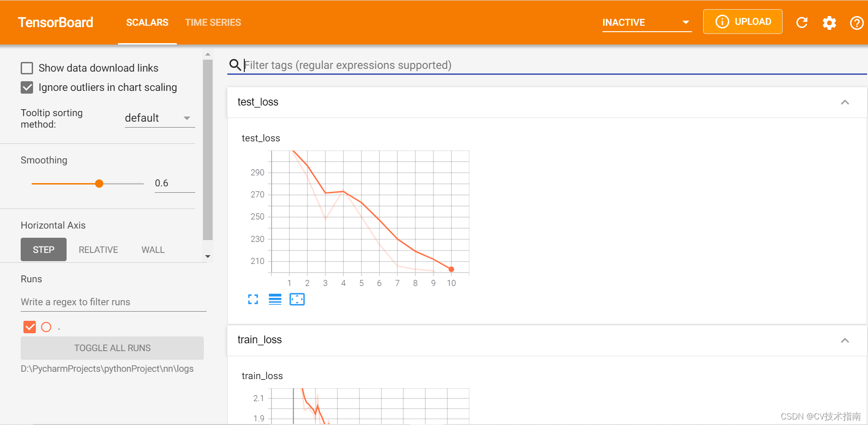Click the TOGGLE ALL RUNS button
The image size is (868, 425).
[x=112, y=348]
